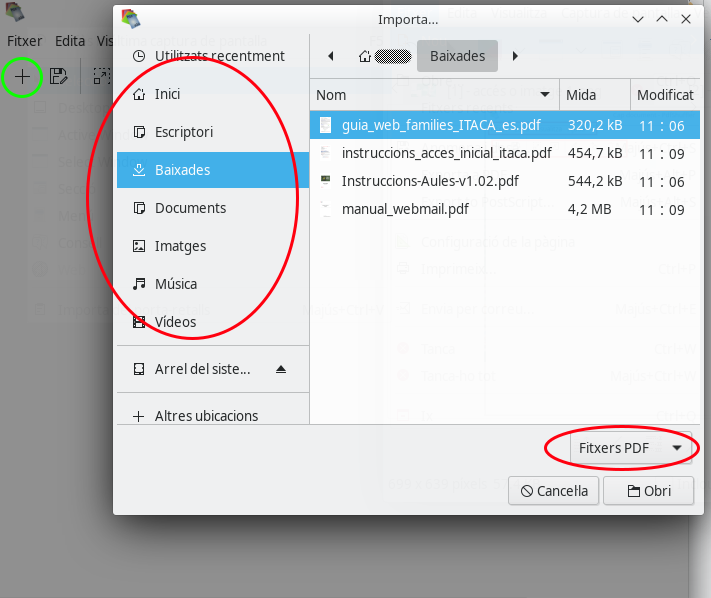Open the Edita menu
This screenshot has width=711, height=598.
point(70,41)
